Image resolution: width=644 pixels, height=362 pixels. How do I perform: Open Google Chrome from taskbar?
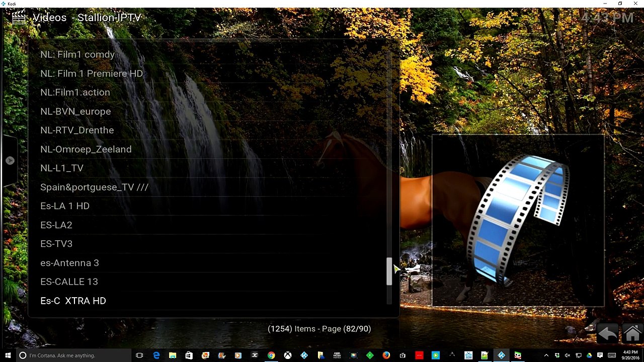point(271,355)
